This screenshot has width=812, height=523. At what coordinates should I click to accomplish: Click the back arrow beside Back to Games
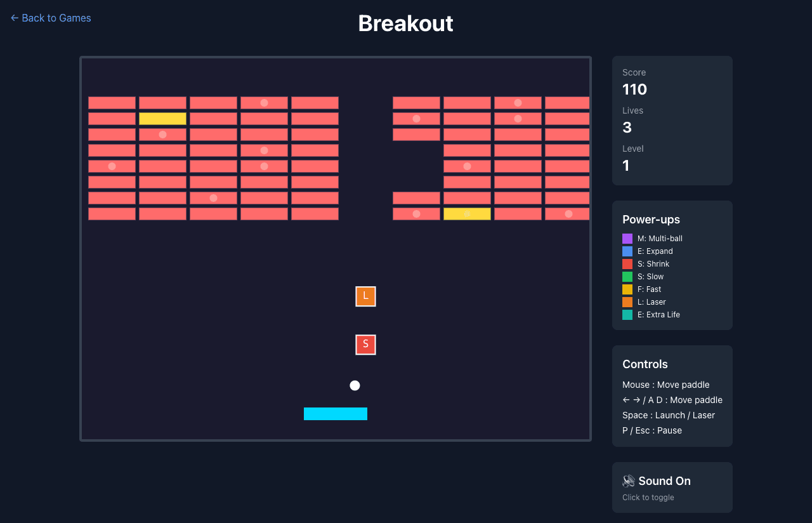click(x=14, y=18)
